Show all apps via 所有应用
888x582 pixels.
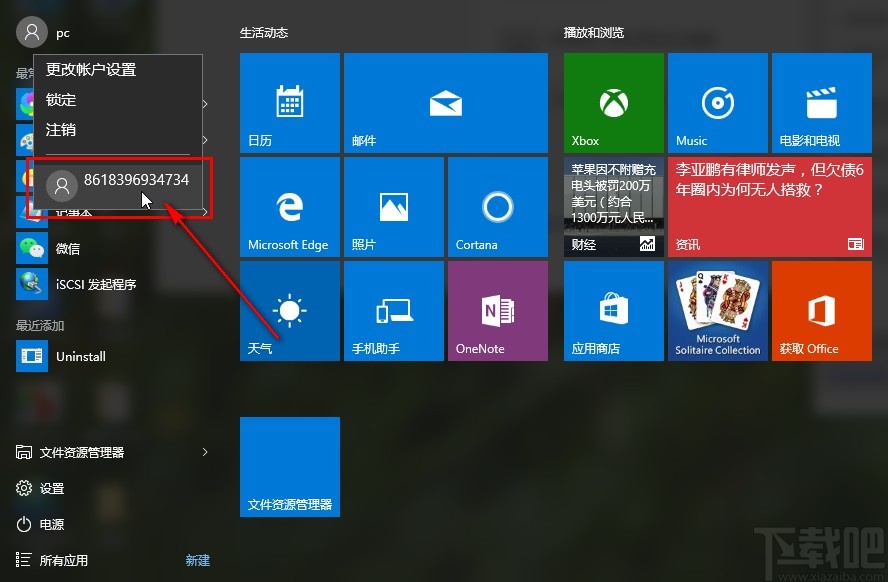tap(63, 561)
